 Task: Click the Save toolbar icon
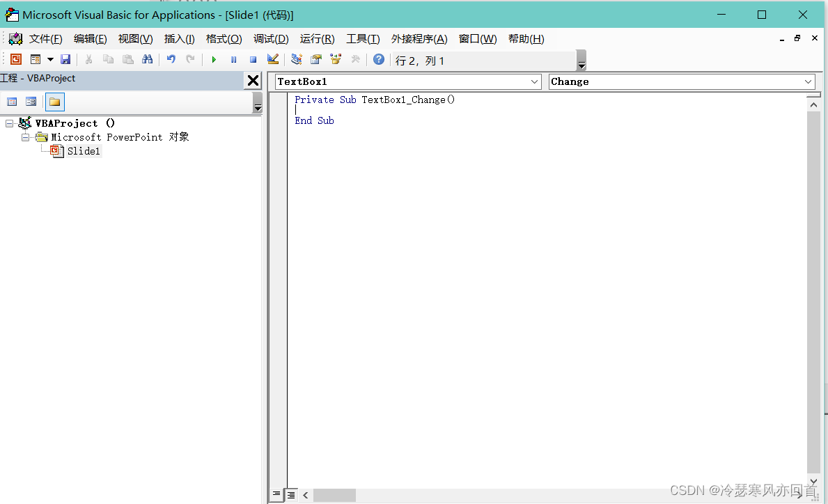point(65,60)
